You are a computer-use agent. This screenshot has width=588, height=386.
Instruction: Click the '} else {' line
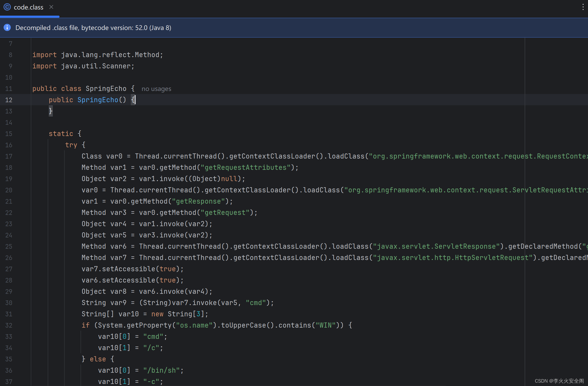click(98, 359)
